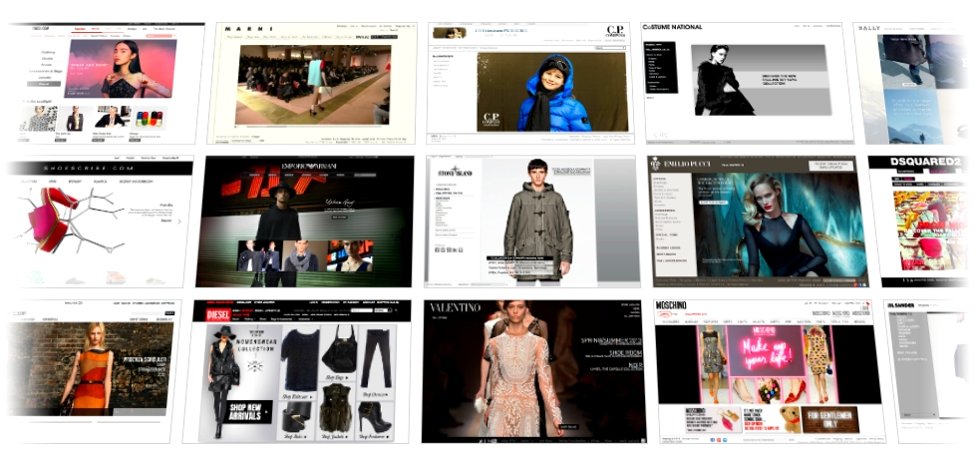
Task: Click the BALLY logo text
Action: (868, 28)
